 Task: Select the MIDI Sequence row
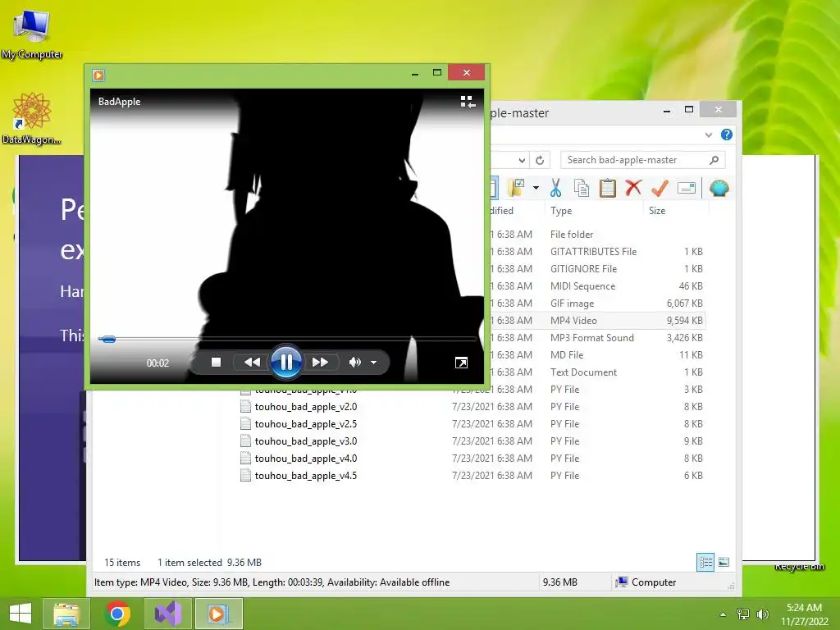pyautogui.click(x=597, y=286)
